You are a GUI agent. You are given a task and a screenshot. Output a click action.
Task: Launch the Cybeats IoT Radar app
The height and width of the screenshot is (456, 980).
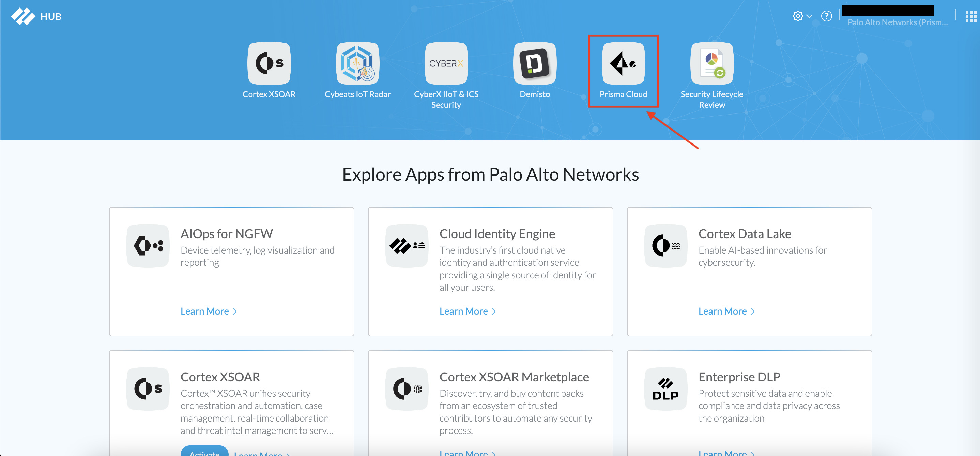tap(357, 63)
